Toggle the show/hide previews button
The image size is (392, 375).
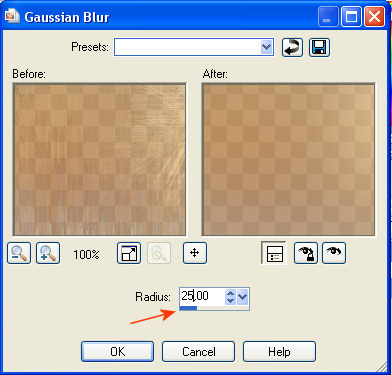(274, 253)
